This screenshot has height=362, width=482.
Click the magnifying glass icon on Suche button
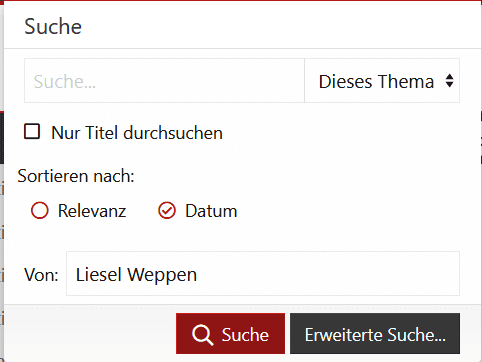[x=202, y=335]
